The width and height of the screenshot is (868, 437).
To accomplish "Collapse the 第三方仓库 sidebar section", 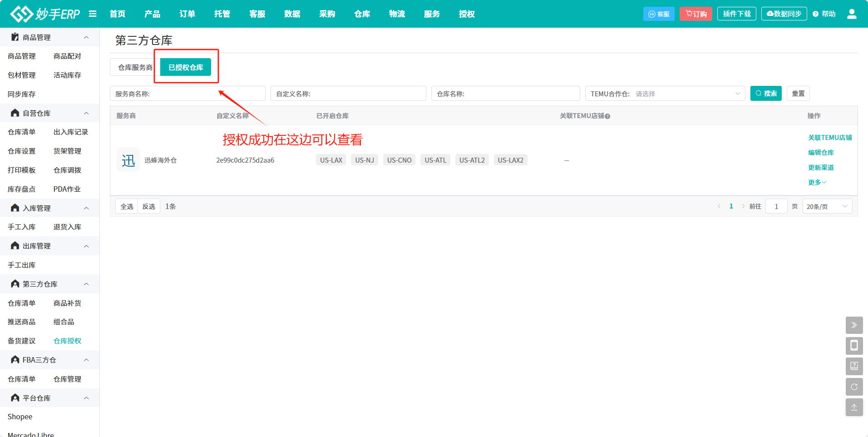I will (86, 284).
